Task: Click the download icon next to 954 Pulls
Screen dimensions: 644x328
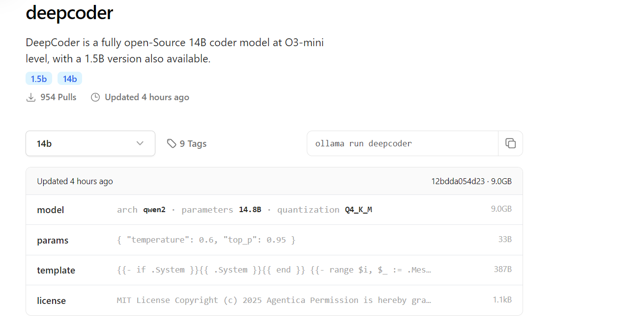Action: (x=31, y=97)
